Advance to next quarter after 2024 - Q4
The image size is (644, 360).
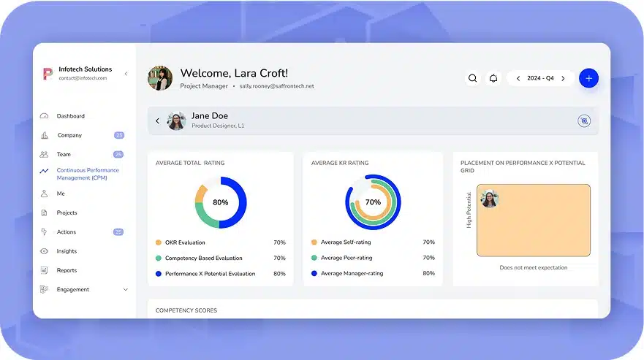pos(563,78)
